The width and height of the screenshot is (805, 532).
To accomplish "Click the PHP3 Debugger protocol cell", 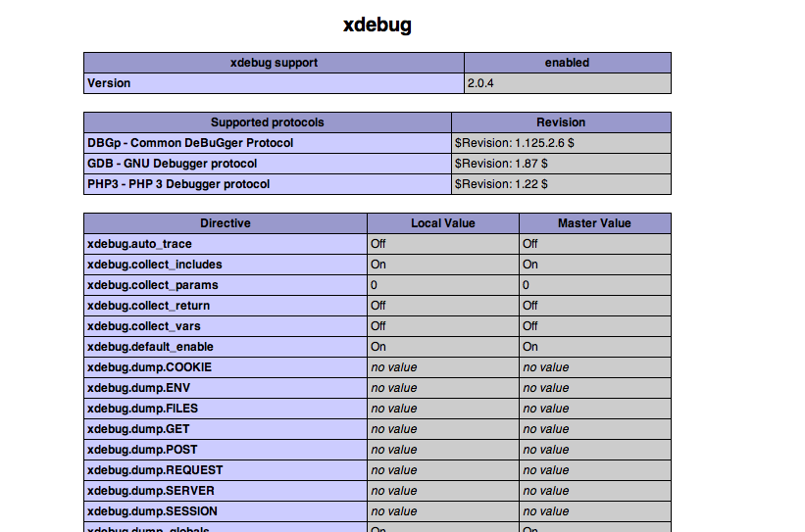I will click(268, 184).
